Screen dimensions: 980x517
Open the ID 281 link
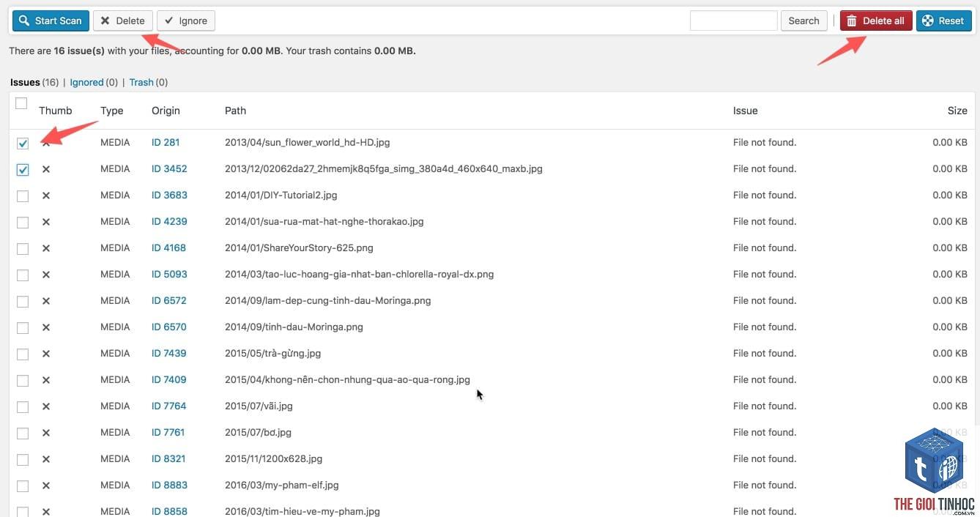(x=166, y=142)
